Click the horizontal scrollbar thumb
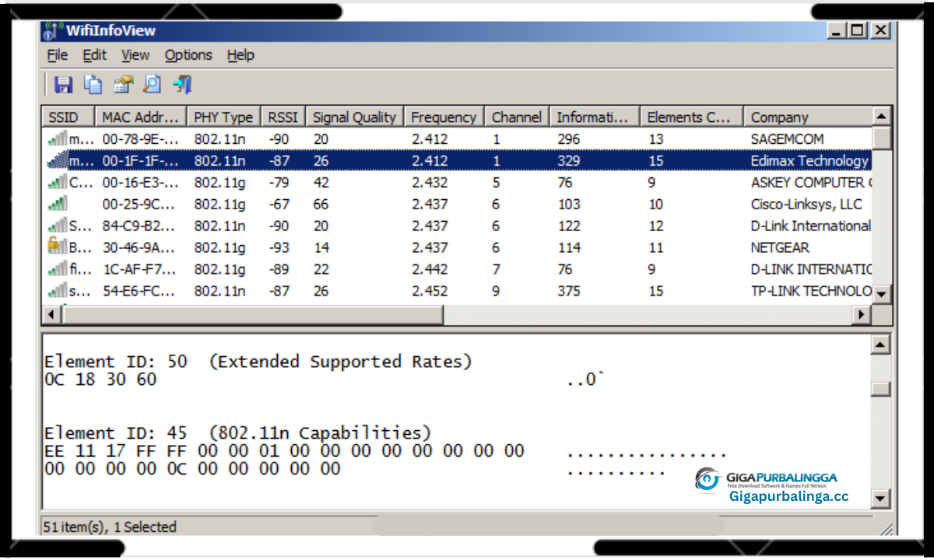The width and height of the screenshot is (934, 560). point(252,315)
